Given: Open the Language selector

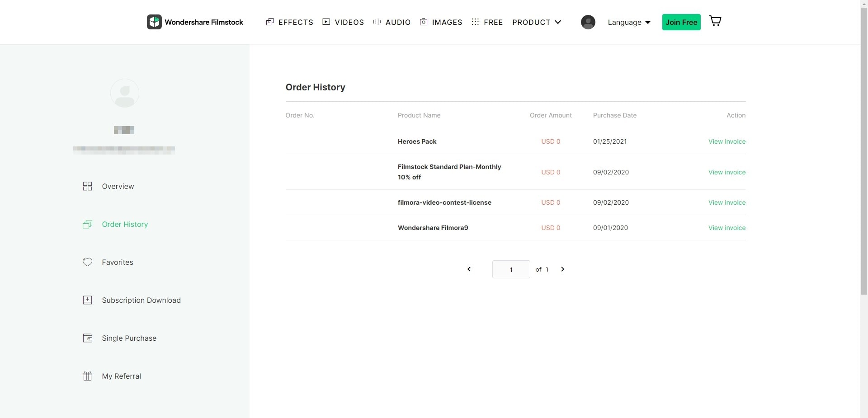Looking at the screenshot, I should [x=629, y=22].
